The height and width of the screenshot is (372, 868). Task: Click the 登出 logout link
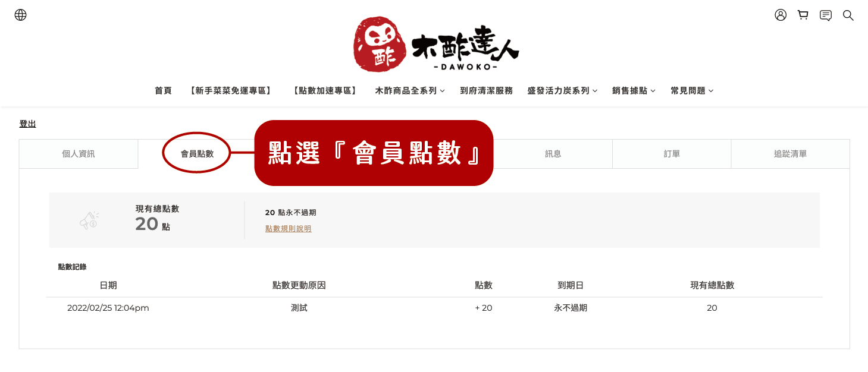(27, 124)
